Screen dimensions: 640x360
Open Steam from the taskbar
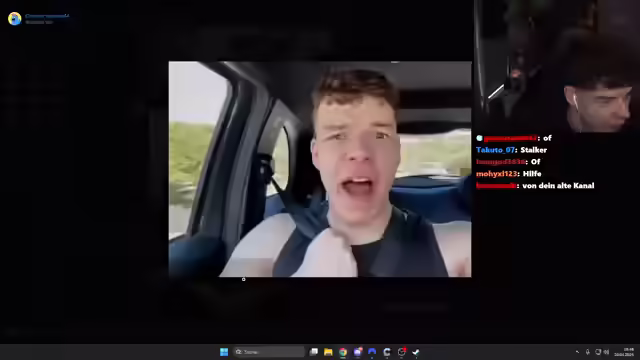click(x=416, y=352)
